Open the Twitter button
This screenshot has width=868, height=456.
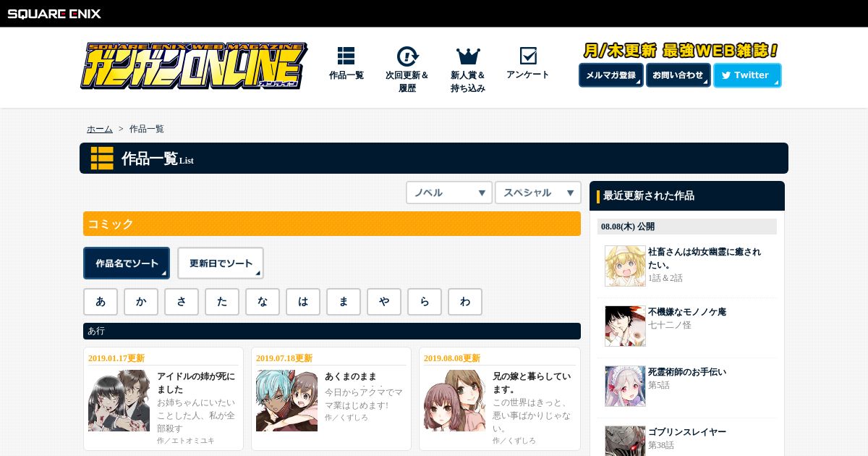coord(747,75)
